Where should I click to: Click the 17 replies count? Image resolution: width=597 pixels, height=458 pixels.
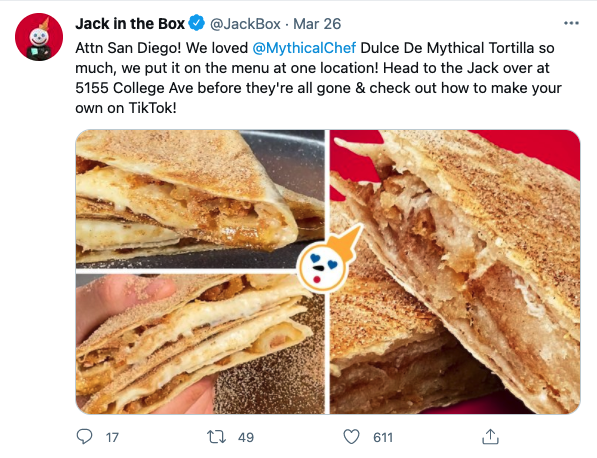[112, 437]
